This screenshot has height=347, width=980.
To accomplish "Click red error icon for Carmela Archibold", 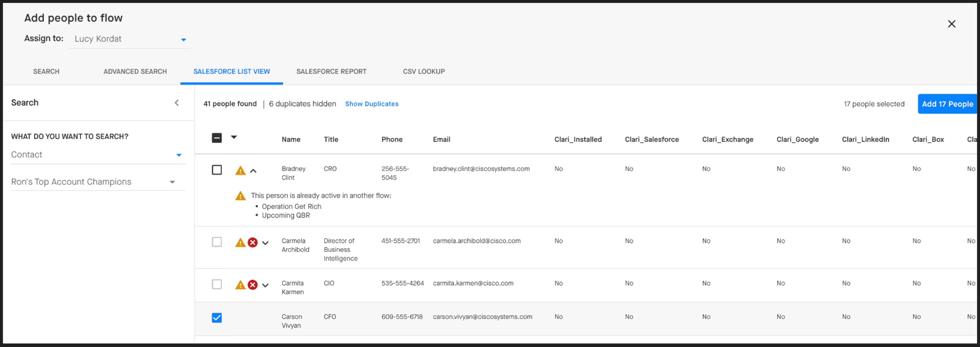I will (x=253, y=242).
